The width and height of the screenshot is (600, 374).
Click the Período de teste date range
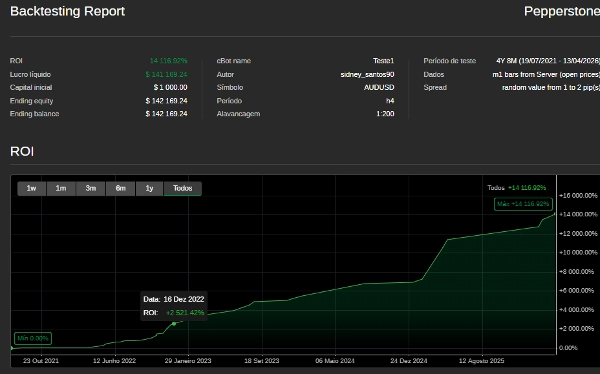click(x=548, y=61)
